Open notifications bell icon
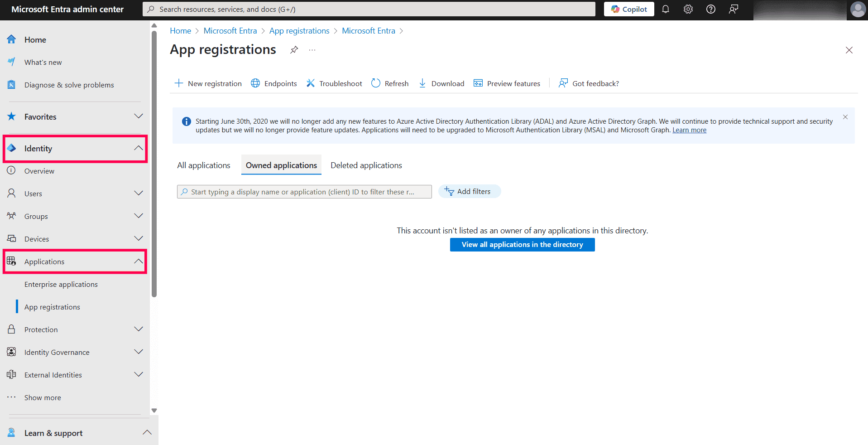 (666, 9)
